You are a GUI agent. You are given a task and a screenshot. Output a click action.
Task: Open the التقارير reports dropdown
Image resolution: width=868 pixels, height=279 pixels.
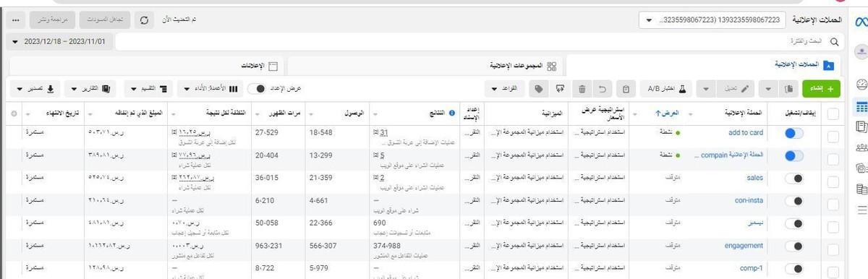90,88
